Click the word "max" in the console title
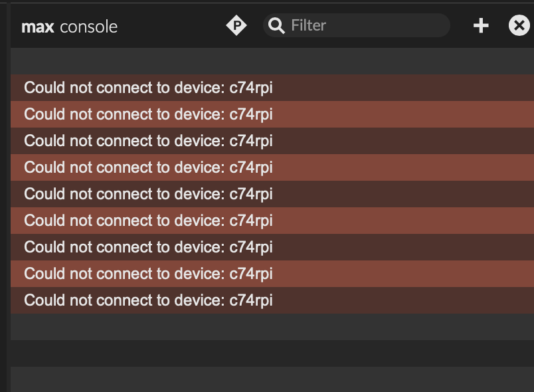Screen dimensions: 534x392 [x=38, y=27]
